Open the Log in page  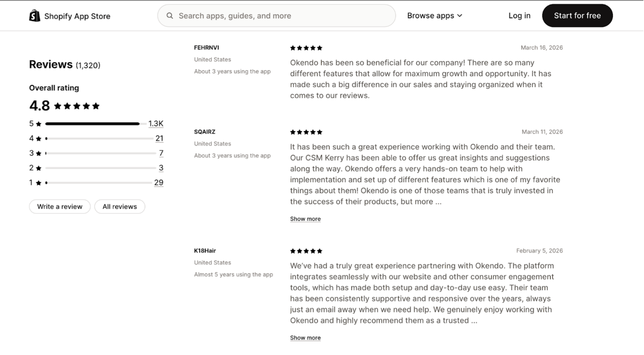tap(519, 16)
